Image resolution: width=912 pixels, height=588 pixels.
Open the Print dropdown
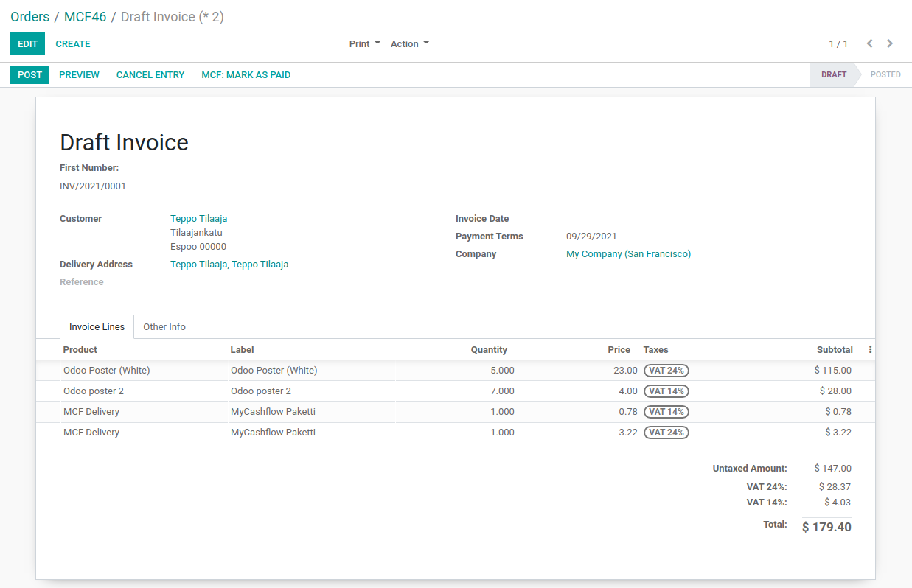tap(365, 44)
